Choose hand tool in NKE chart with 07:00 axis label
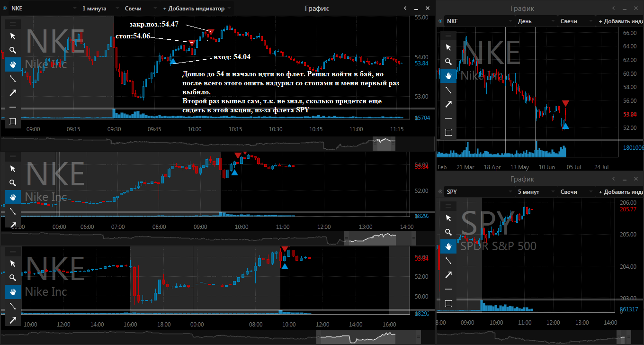The image size is (644, 345). 13,197
